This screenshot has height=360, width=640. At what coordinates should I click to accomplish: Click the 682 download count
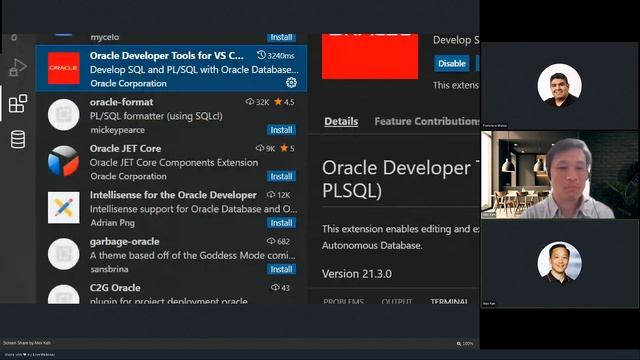tap(278, 242)
